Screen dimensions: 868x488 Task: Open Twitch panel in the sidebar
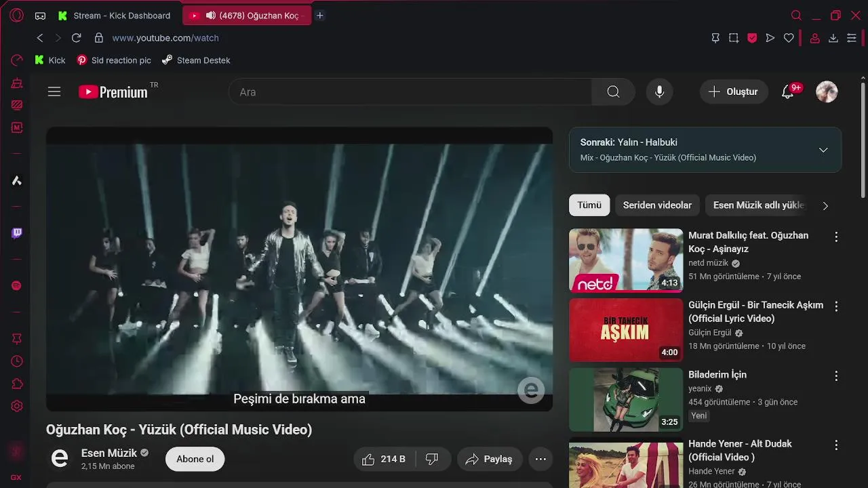pos(17,233)
